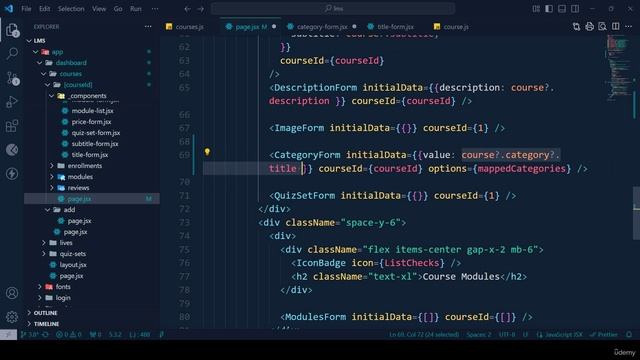
Task: Toggle the Primary Side Bar visibility
Action: click(x=549, y=9)
